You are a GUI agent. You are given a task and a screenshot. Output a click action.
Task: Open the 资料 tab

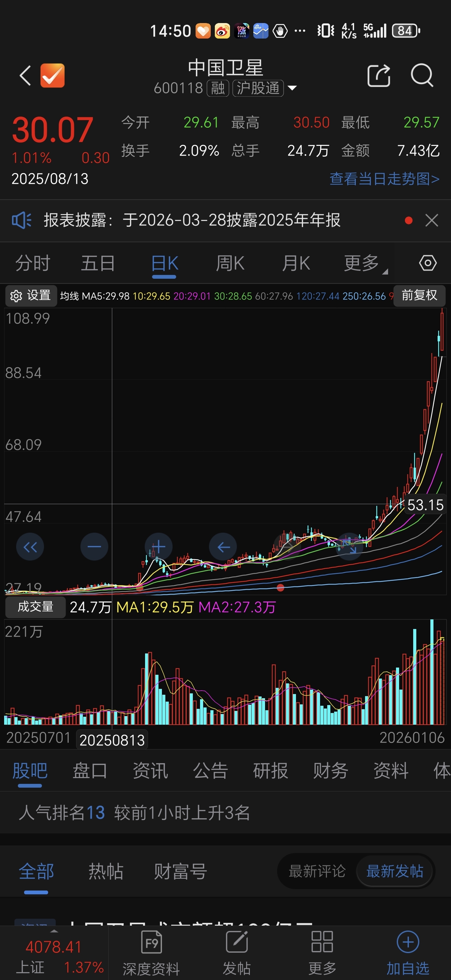click(391, 771)
